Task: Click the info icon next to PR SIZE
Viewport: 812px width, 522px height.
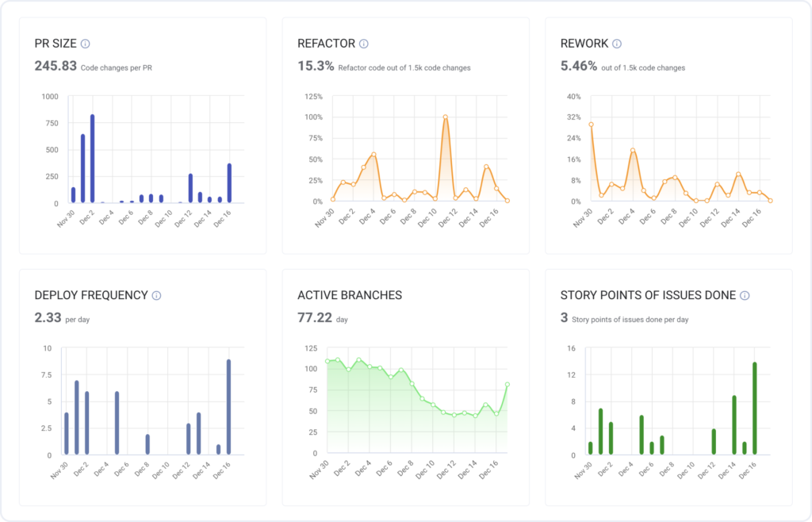Action: (x=86, y=44)
